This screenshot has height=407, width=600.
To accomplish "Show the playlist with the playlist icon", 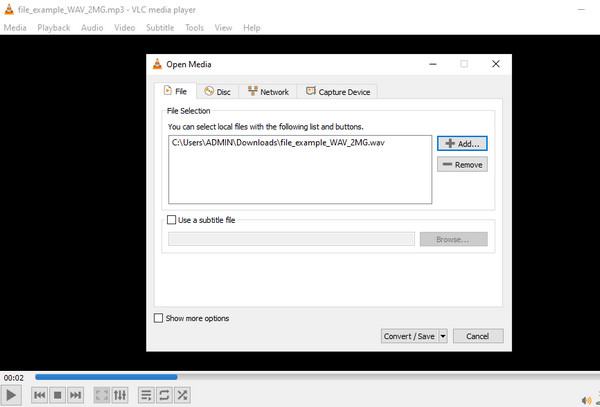I will point(146,395).
